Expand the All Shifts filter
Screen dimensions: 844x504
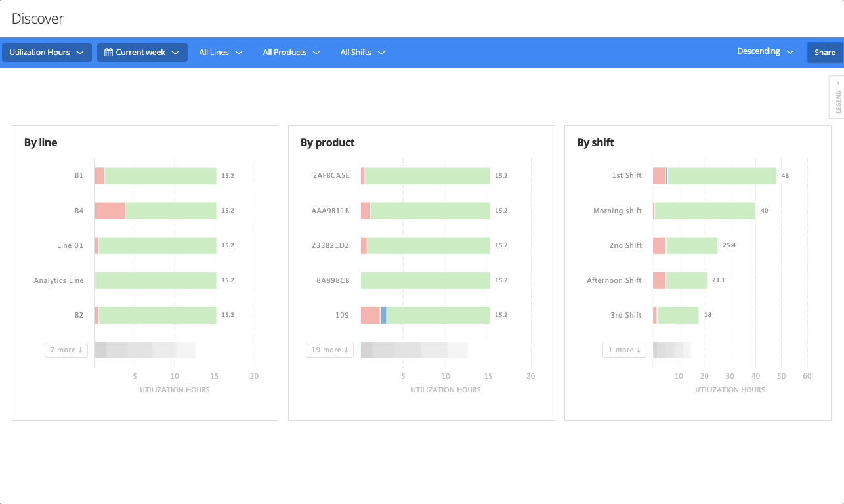(x=362, y=52)
